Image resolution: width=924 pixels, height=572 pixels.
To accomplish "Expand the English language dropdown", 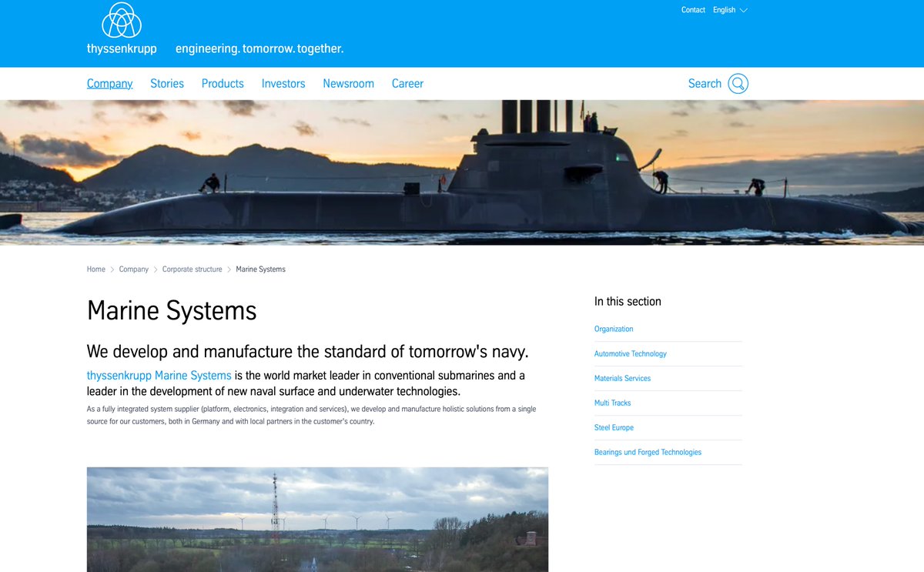I will coord(730,10).
